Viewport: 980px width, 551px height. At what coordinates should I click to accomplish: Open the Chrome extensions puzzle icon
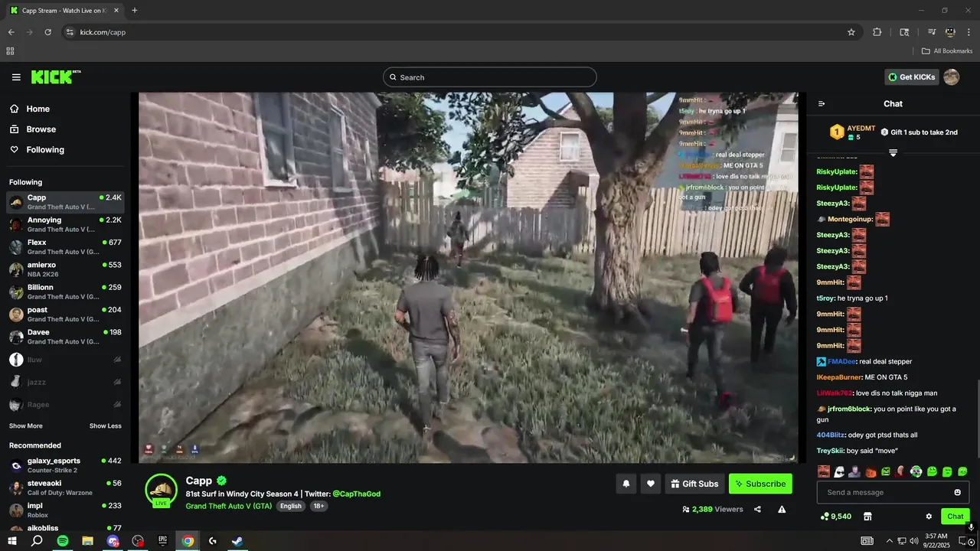click(x=877, y=32)
